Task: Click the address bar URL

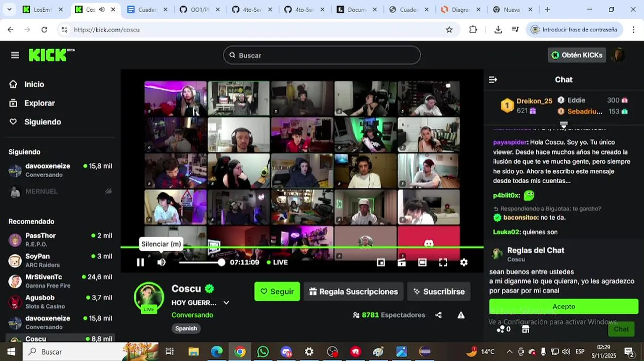Action: point(107,30)
